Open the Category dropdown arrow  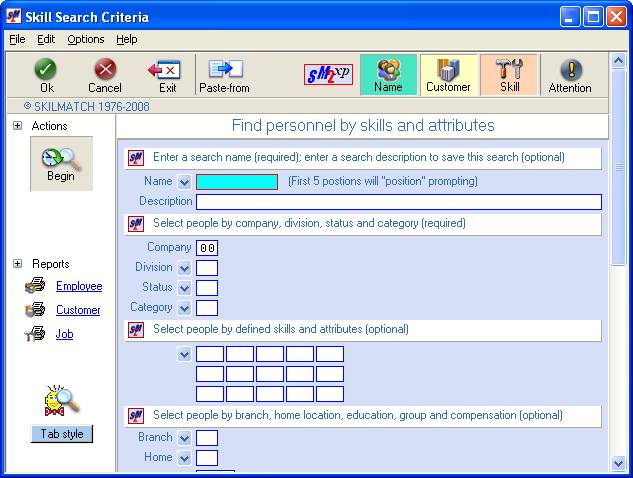184,308
